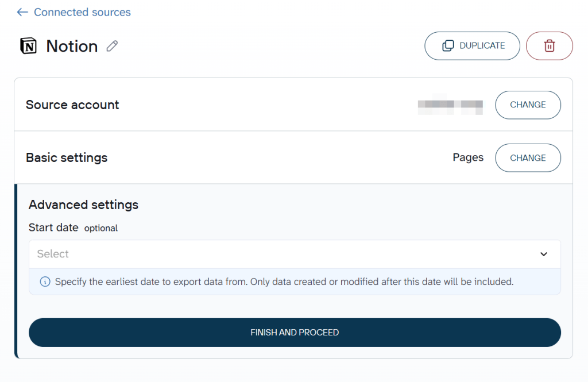This screenshot has height=382, width=588.
Task: Click the DUPLICATE button
Action: (x=472, y=45)
